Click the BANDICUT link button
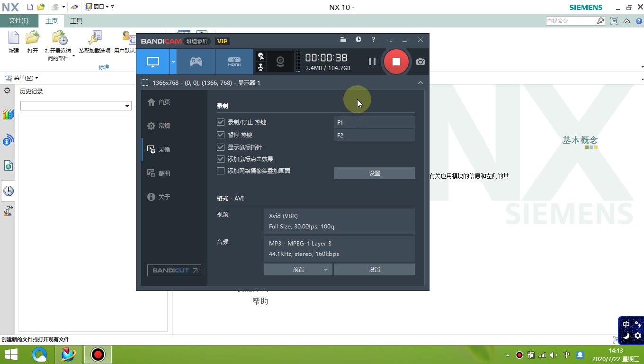Screen dimensions: 644x364 tap(174, 270)
